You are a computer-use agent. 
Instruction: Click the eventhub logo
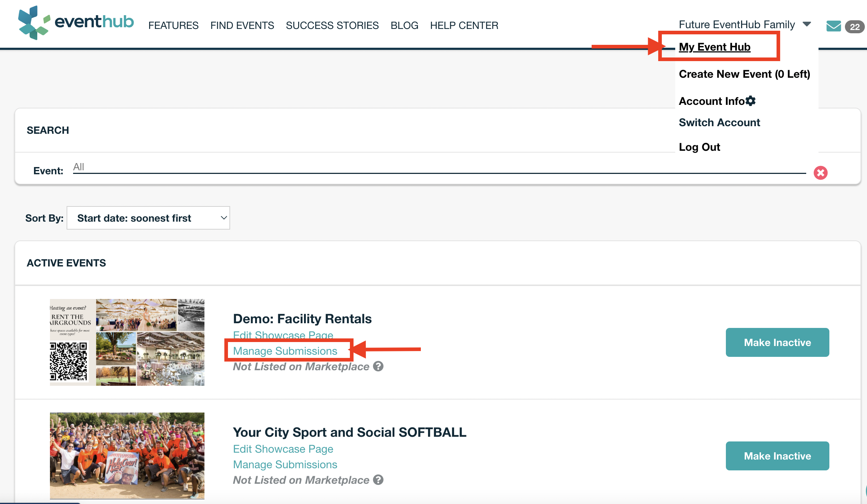point(76,22)
